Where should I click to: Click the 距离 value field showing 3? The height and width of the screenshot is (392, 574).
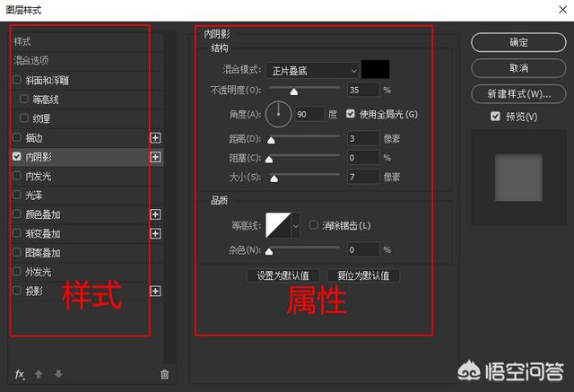pyautogui.click(x=363, y=138)
